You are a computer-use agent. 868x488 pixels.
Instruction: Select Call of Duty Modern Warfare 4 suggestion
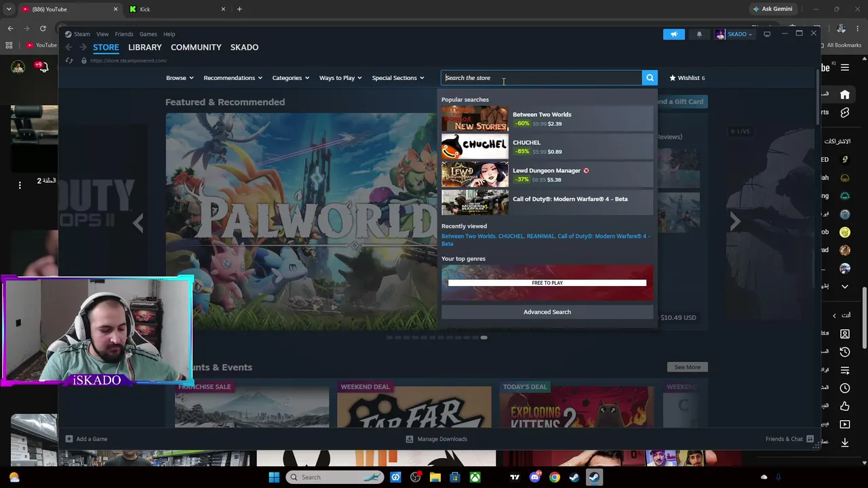pos(547,203)
